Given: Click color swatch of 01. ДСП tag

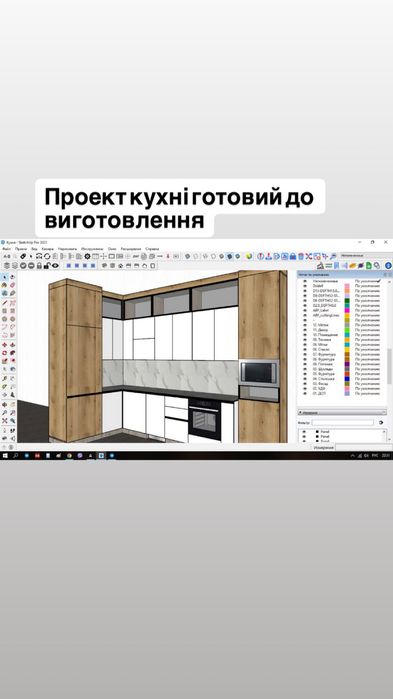Looking at the screenshot, I should (347, 394).
